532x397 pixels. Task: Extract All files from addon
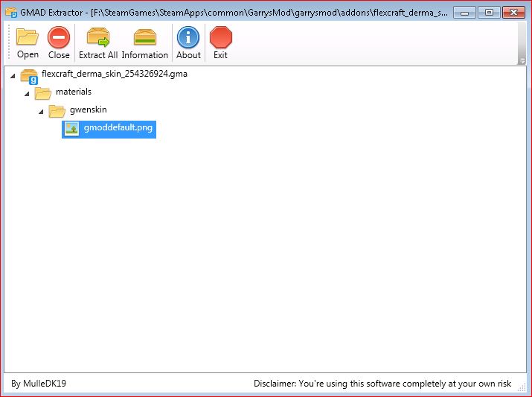(x=98, y=43)
